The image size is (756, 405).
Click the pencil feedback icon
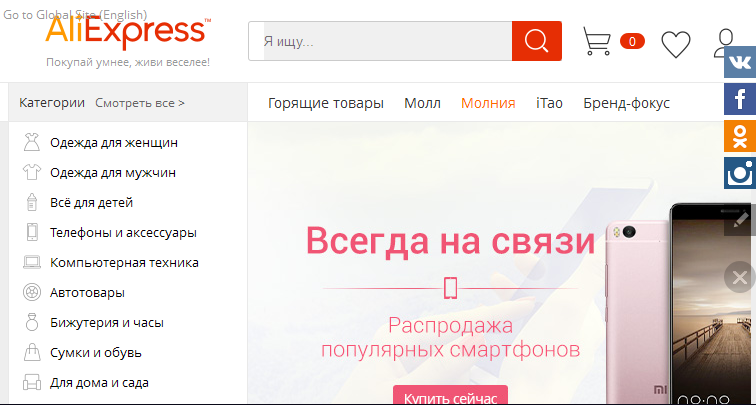(x=740, y=220)
